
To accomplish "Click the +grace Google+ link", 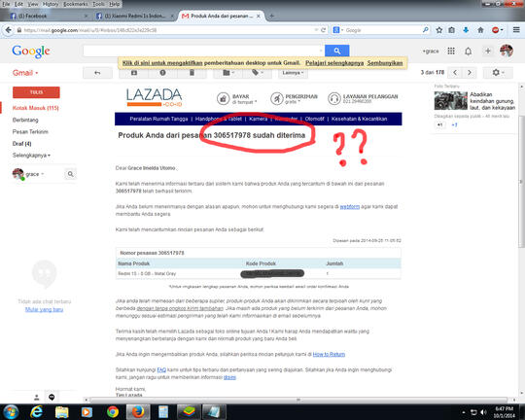I will pyautogui.click(x=431, y=52).
